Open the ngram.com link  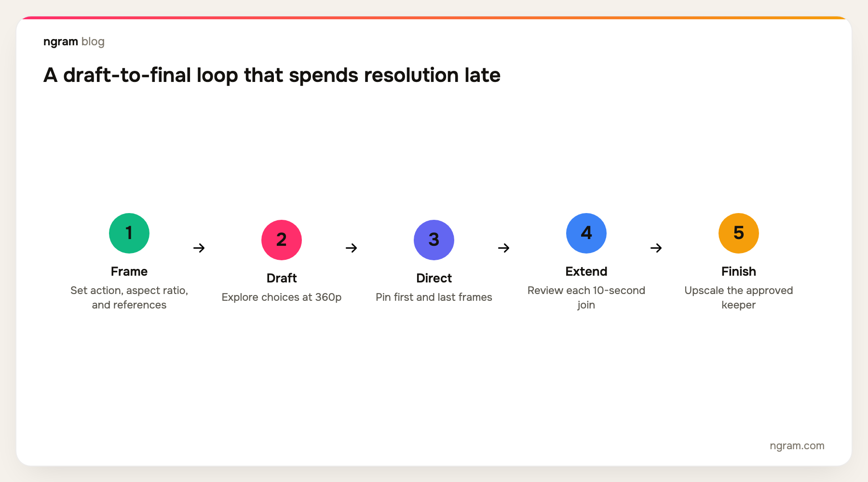[x=797, y=446]
